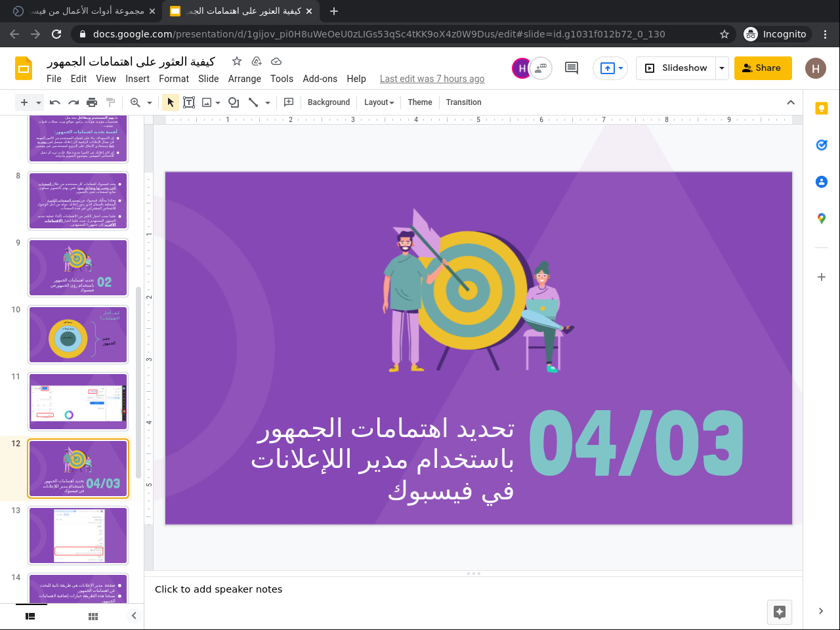Switch to grid view
Screen dimensions: 840x630
[93, 616]
